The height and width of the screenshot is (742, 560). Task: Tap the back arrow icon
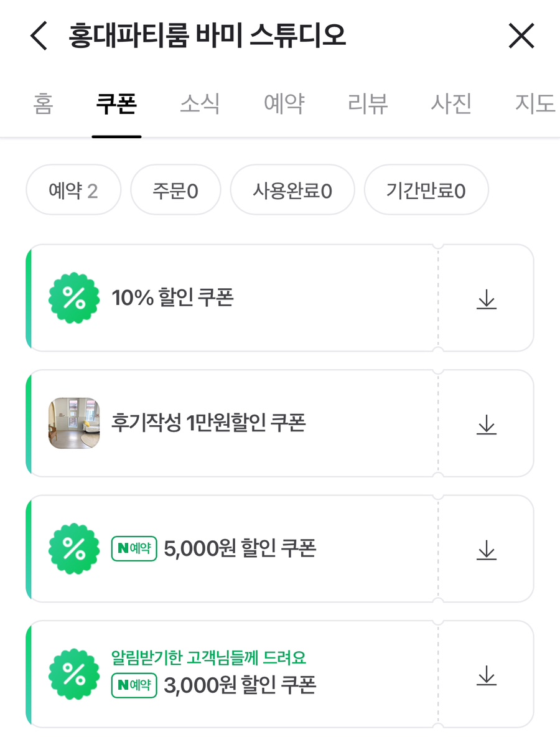(39, 36)
